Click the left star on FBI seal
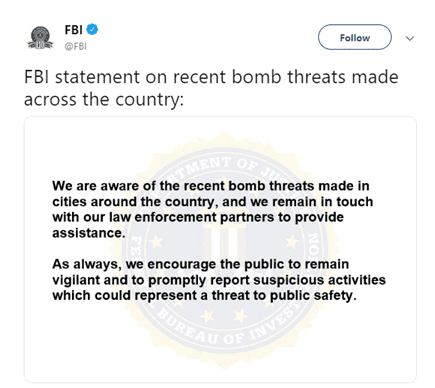 pos(157,241)
